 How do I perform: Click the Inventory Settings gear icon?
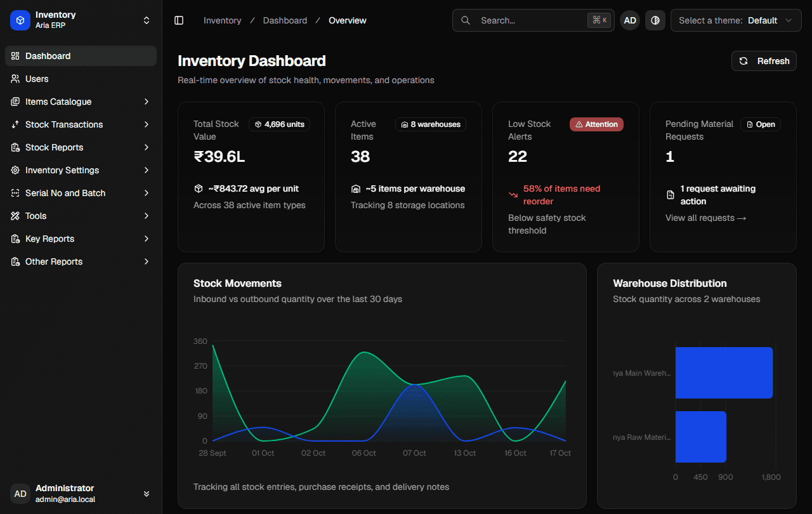click(15, 170)
